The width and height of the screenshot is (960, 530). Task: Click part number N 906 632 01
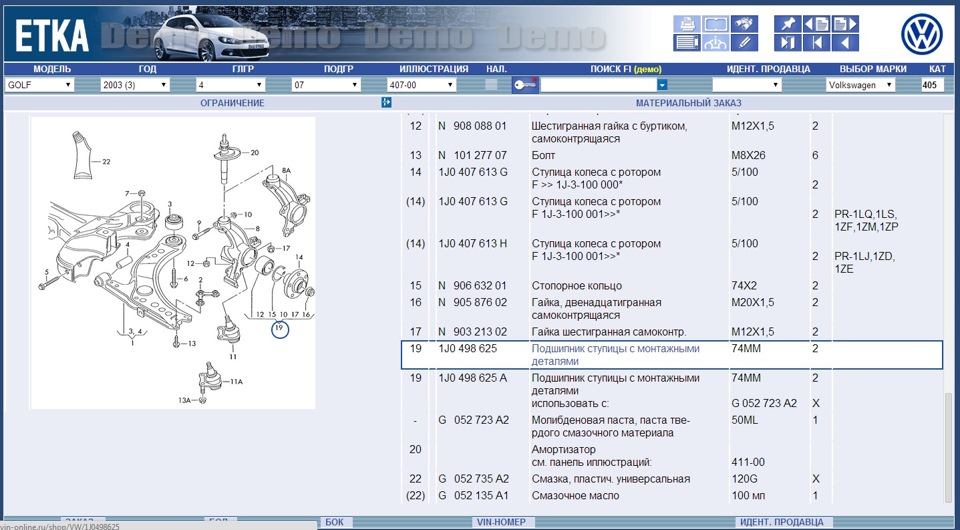pyautogui.click(x=472, y=286)
